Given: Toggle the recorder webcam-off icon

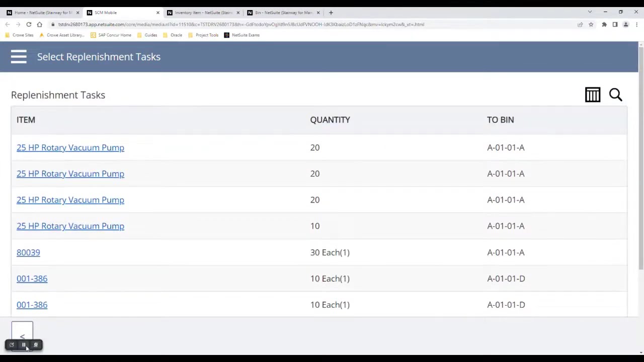Looking at the screenshot, I should [36, 345].
